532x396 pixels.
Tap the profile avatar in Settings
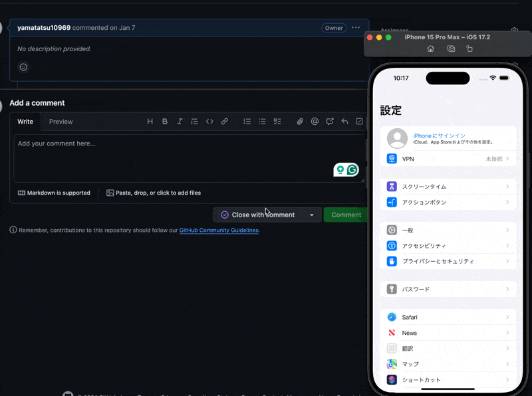397,138
